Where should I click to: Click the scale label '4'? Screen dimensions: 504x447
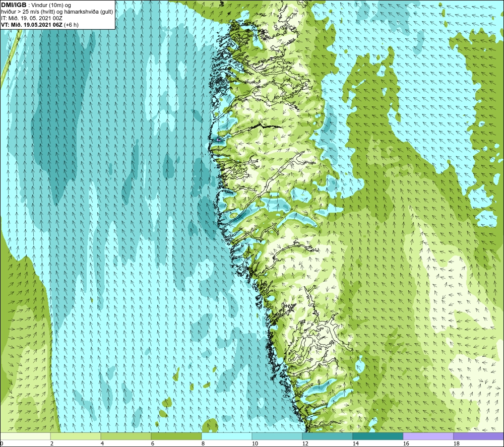pyautogui.click(x=102, y=443)
